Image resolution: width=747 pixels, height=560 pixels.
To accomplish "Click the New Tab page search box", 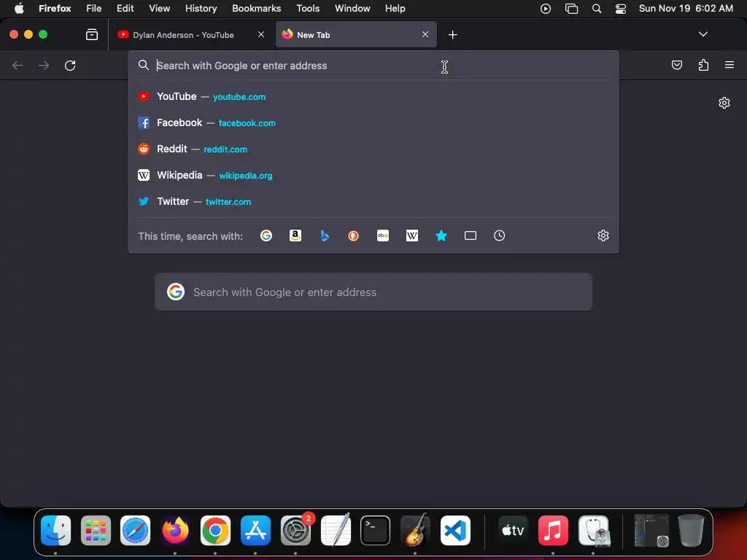I will [373, 292].
